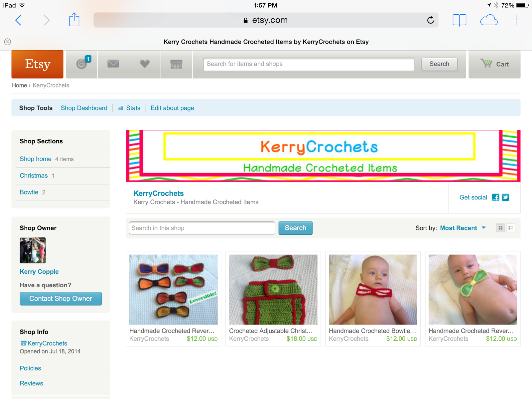Open the Safari bookmarks book icon
Screen dimensions: 532x399
[x=459, y=20]
